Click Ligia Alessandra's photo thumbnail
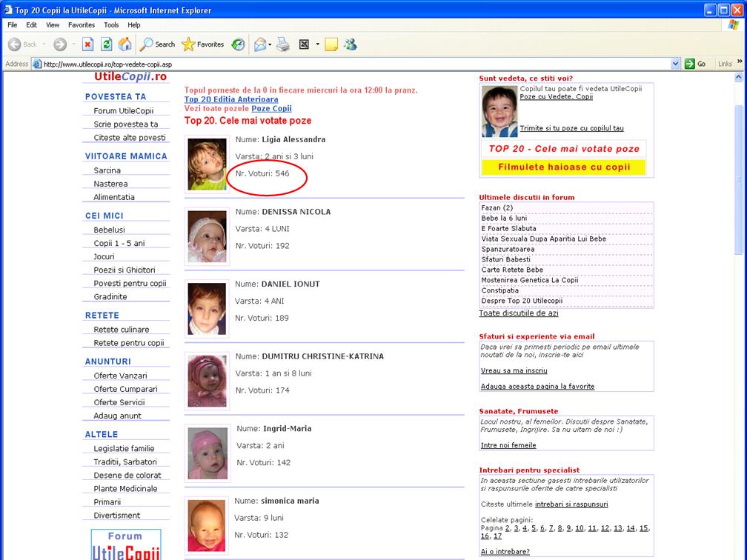The width and height of the screenshot is (747, 560). [x=207, y=164]
